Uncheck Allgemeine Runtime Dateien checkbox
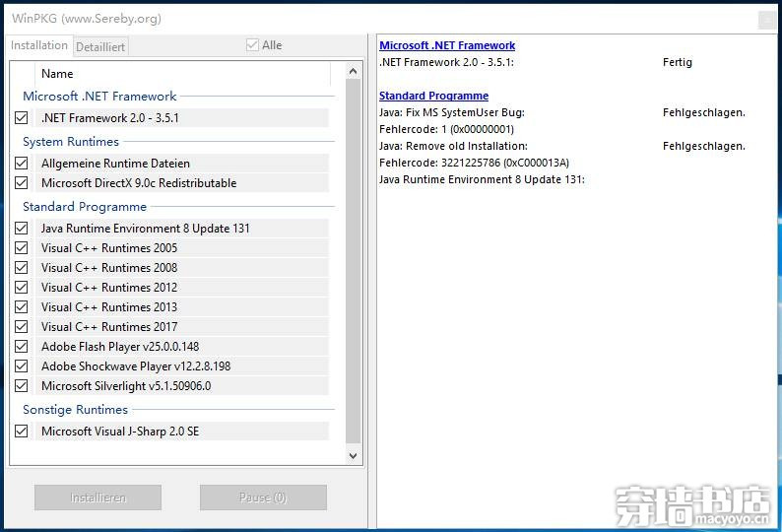The width and height of the screenshot is (782, 532). click(22, 164)
